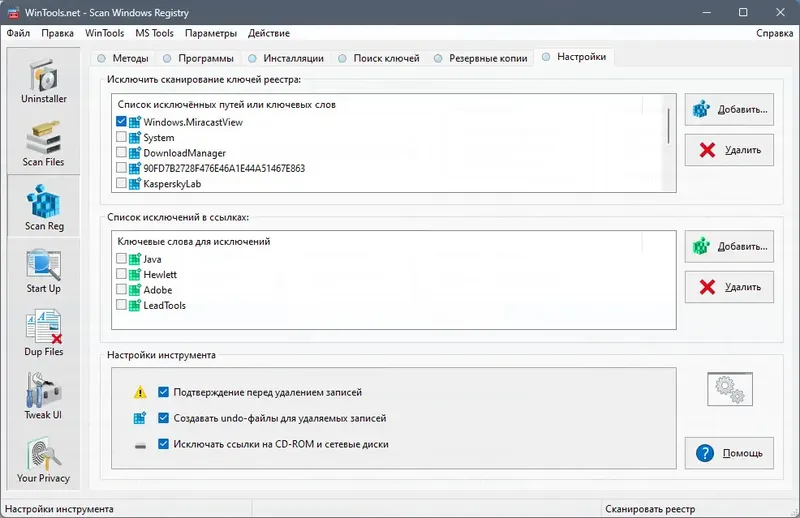
Task: Click Удалить for registry key exclusions
Action: pos(729,150)
